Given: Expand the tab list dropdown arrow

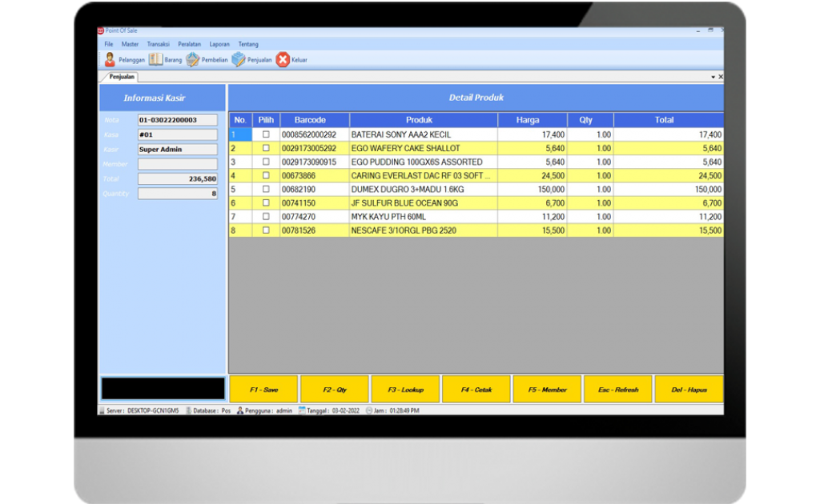Looking at the screenshot, I should coord(713,77).
